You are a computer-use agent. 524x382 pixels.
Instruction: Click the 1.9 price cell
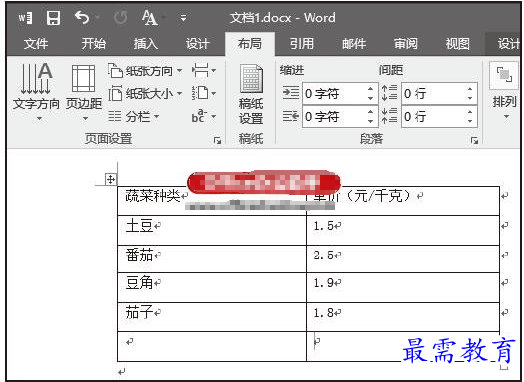403,287
